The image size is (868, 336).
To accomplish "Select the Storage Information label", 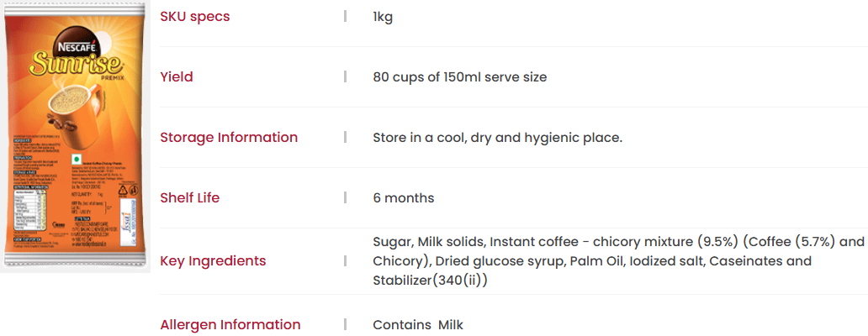I will 229,137.
